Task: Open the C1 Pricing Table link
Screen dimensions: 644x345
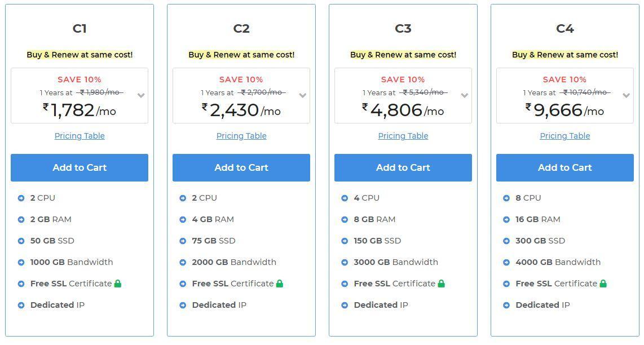Action: point(80,136)
